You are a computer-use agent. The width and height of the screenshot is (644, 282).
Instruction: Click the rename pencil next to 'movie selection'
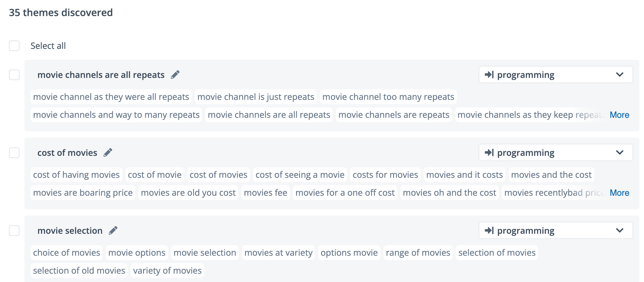(113, 230)
